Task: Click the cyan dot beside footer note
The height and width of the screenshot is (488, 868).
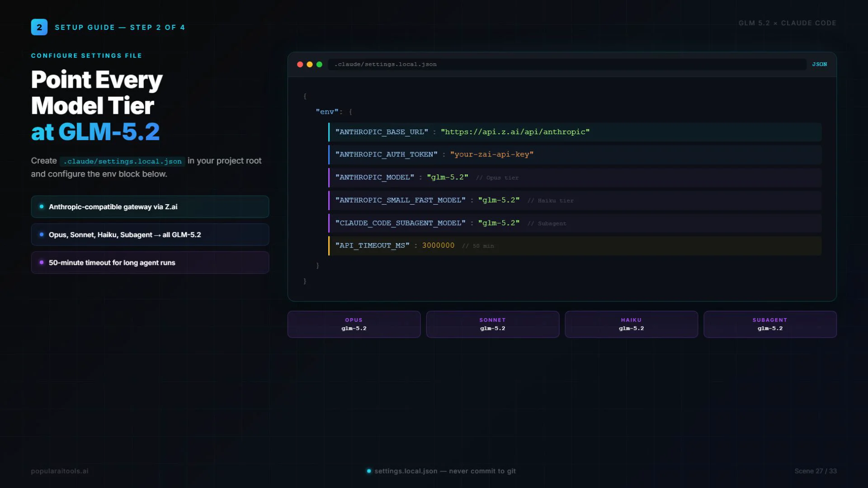Action: [x=369, y=471]
